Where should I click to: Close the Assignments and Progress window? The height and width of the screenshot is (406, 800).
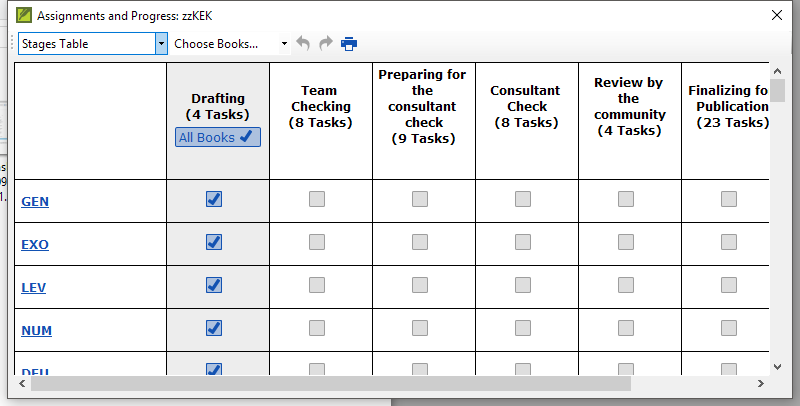pos(777,15)
